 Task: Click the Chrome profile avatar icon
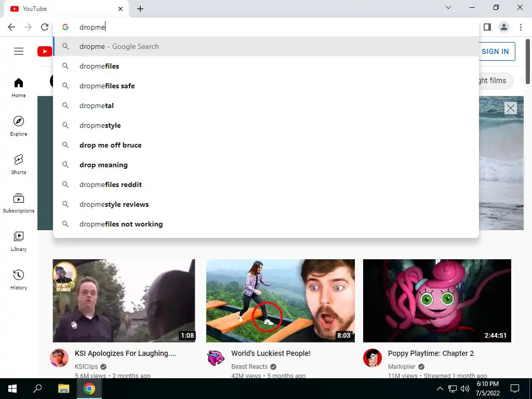pyautogui.click(x=504, y=27)
